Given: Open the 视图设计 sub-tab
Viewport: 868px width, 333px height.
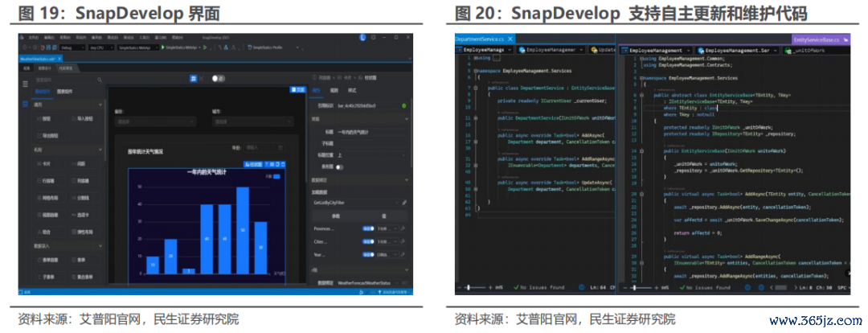Looking at the screenshot, I should [x=43, y=68].
